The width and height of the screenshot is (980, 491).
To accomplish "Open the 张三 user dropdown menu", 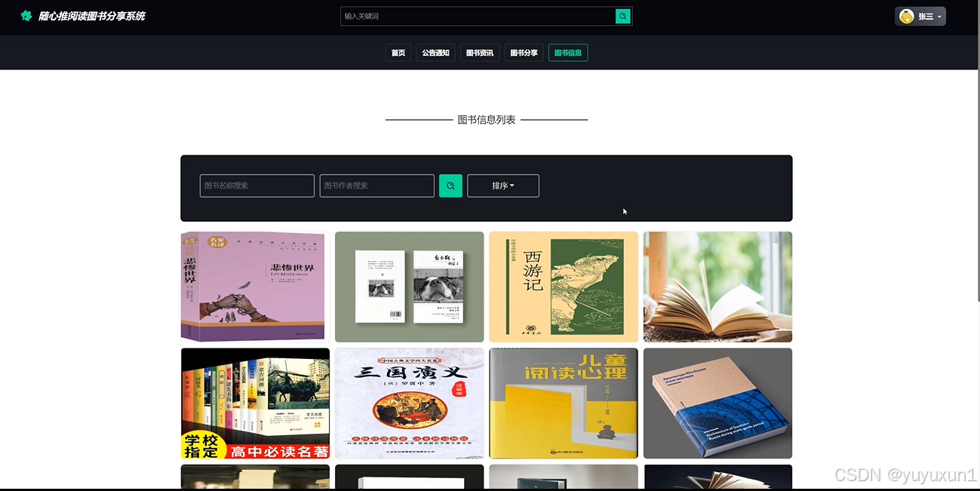I will click(920, 17).
